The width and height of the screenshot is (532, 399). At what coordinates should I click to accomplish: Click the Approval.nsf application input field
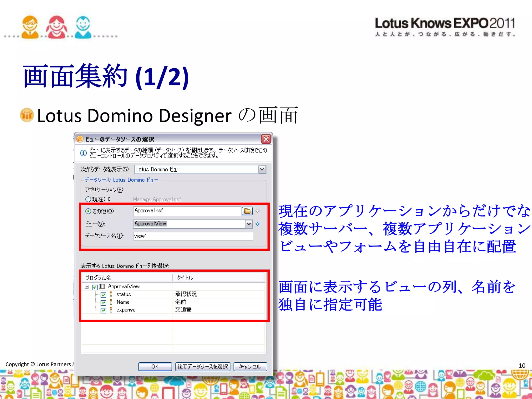[187, 211]
